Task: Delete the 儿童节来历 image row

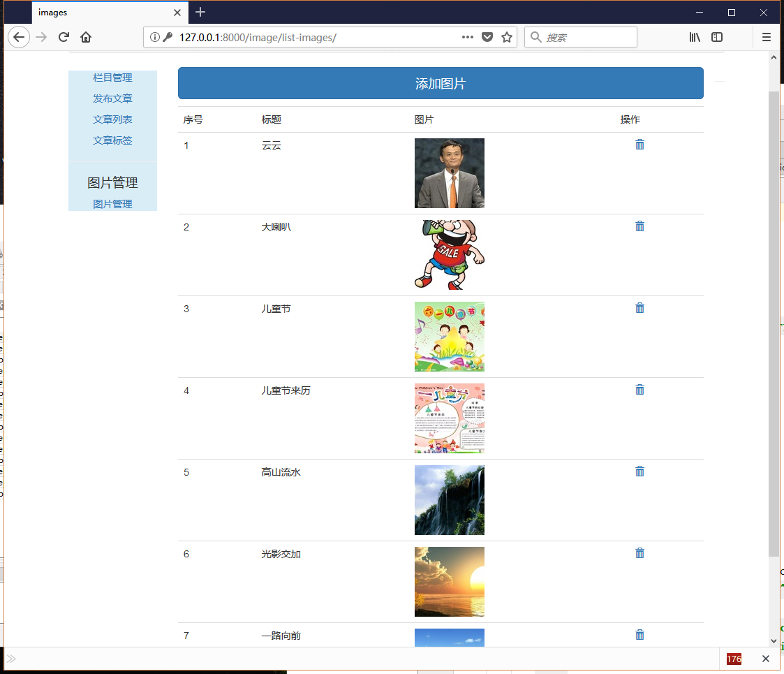Action: click(639, 389)
